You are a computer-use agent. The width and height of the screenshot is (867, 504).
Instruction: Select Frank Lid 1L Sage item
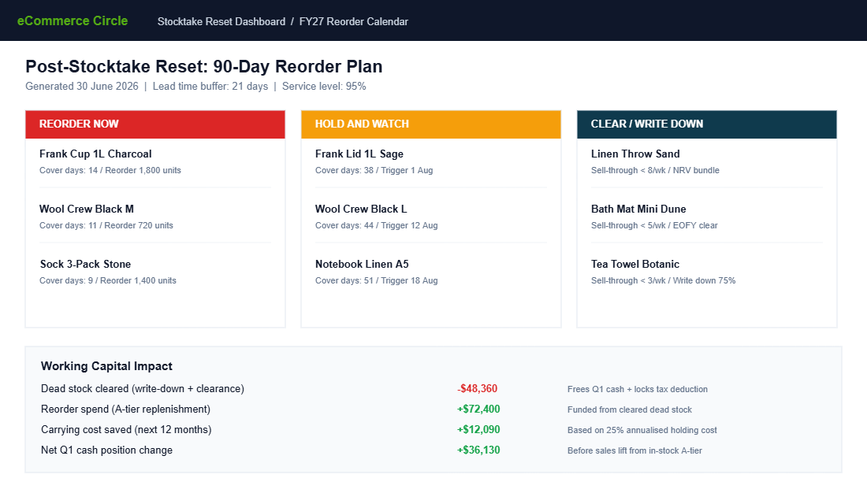coord(359,154)
